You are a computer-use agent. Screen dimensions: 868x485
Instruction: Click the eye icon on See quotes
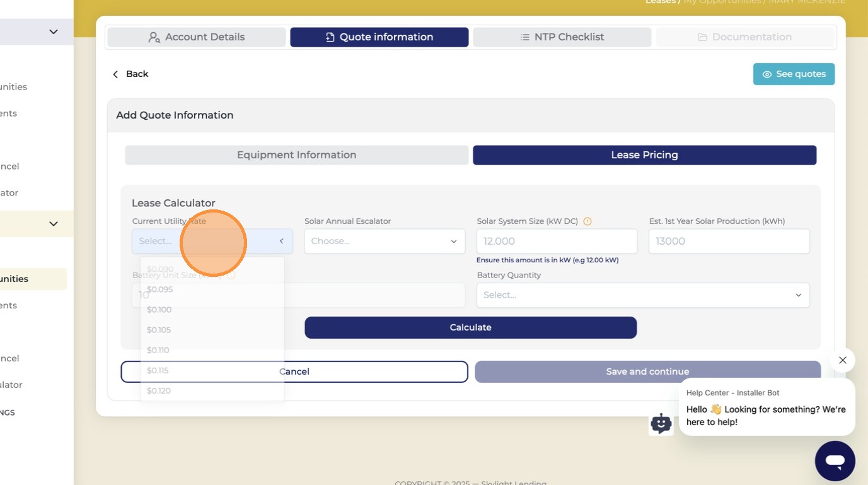767,74
